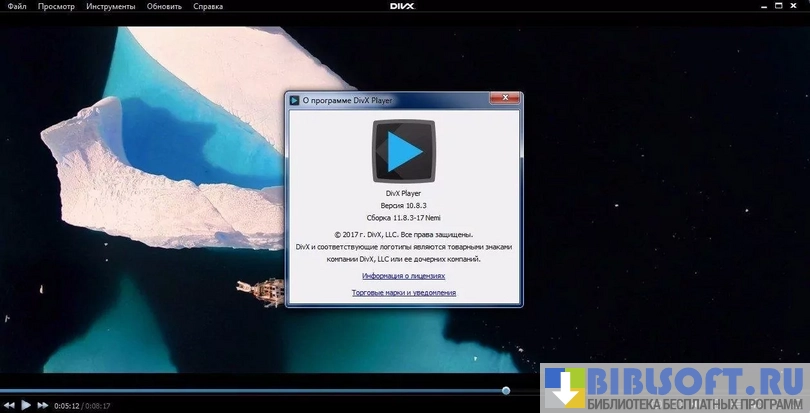810x413 pixels.
Task: Click the large DivX Player logo
Action: click(403, 149)
